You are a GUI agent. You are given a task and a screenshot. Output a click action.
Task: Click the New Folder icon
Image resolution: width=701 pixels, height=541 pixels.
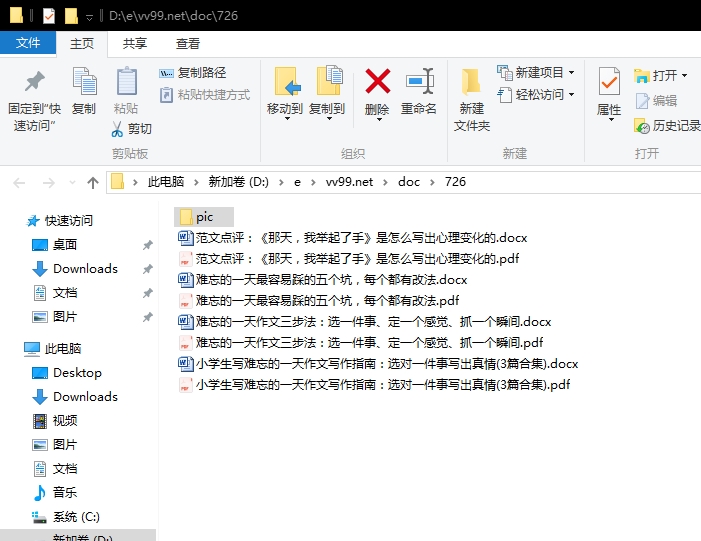pyautogui.click(x=471, y=82)
